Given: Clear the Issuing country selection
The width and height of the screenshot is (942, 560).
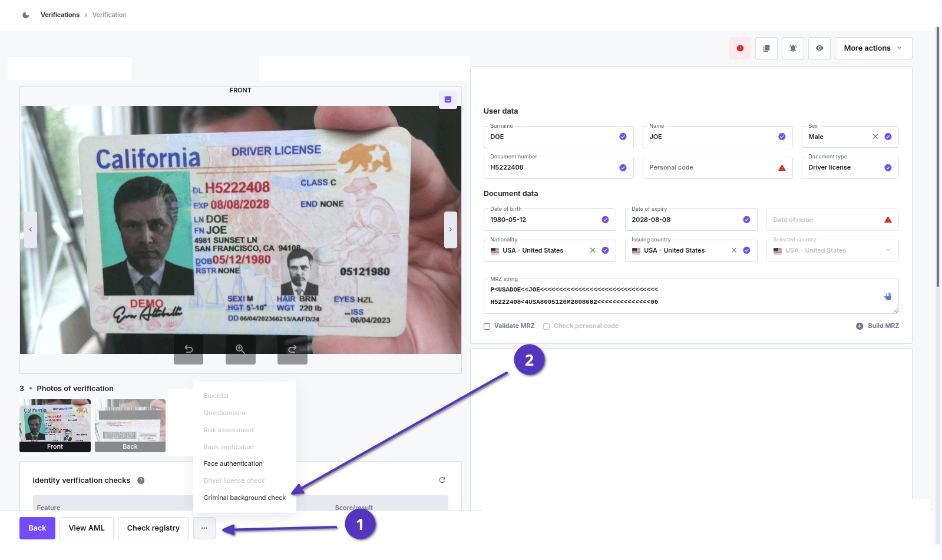Looking at the screenshot, I should pos(734,250).
